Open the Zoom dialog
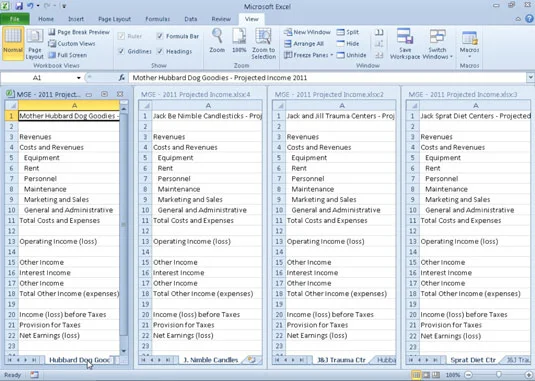535x381 pixels. pos(217,41)
